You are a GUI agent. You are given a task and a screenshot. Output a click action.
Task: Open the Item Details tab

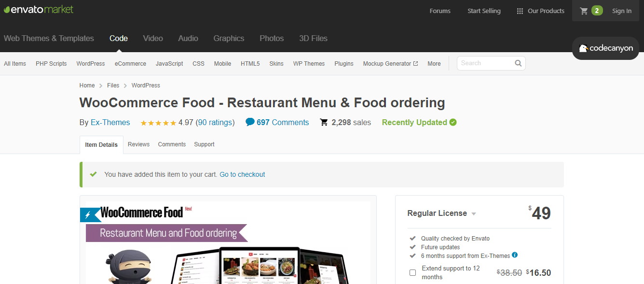point(101,145)
